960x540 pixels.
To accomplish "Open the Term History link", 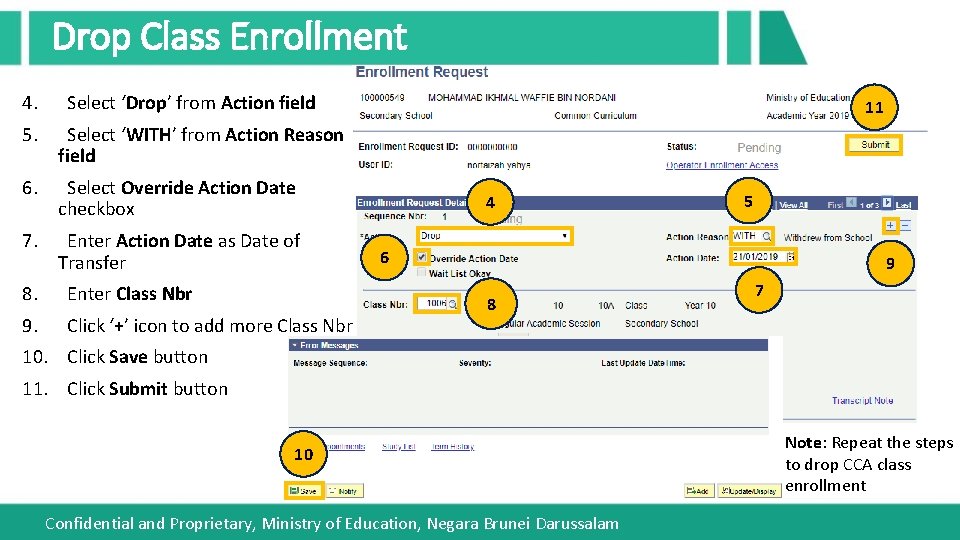I will click(452, 446).
